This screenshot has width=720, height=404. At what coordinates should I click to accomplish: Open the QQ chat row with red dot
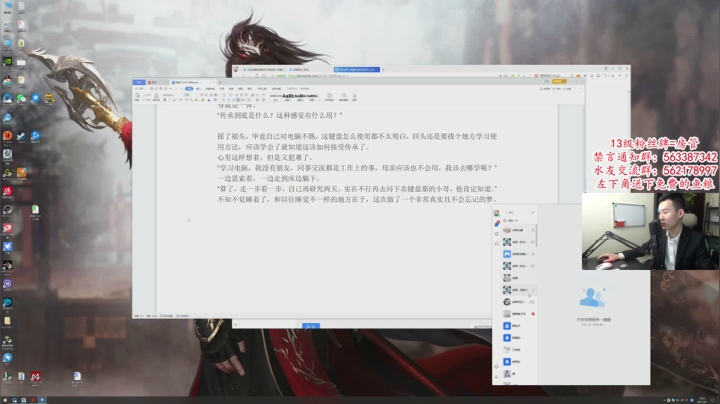tap(520, 314)
